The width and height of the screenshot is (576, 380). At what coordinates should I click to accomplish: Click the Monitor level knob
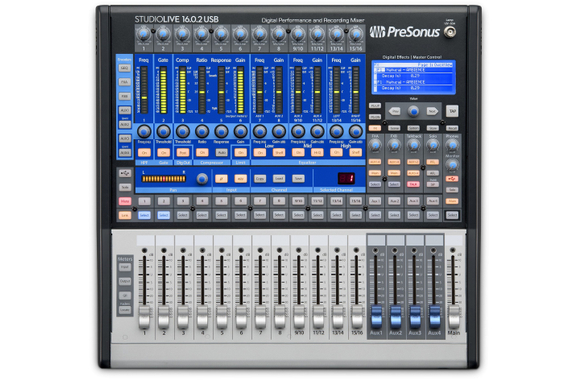point(452,166)
